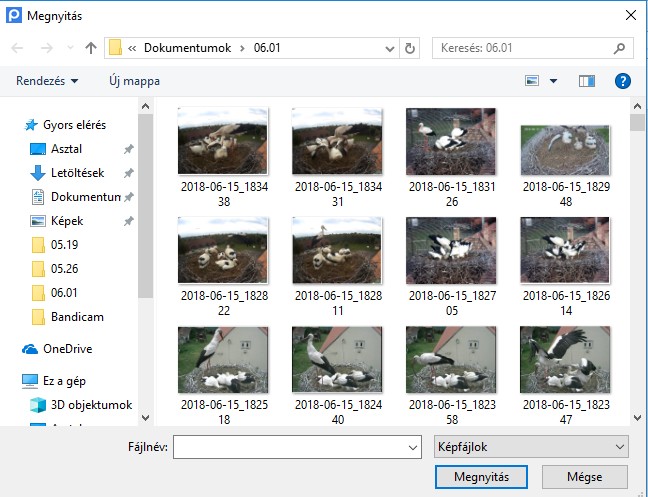The height and width of the screenshot is (497, 648).
Task: Select thumbnail 2018-06-15_182358
Action: pyautogui.click(x=451, y=359)
